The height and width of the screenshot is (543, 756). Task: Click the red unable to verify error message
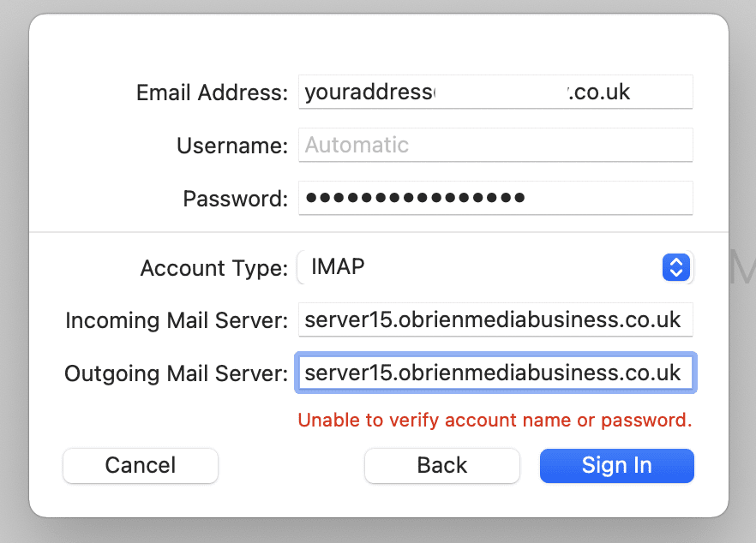[x=495, y=421]
